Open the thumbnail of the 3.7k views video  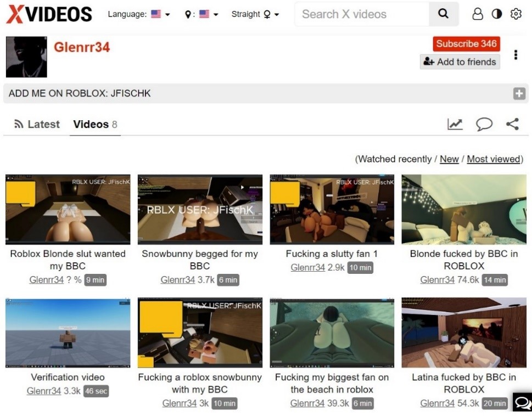pos(200,210)
